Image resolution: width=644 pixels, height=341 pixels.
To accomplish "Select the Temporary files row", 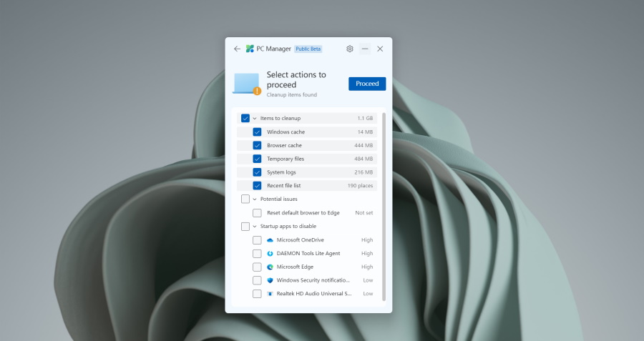I will click(315, 159).
